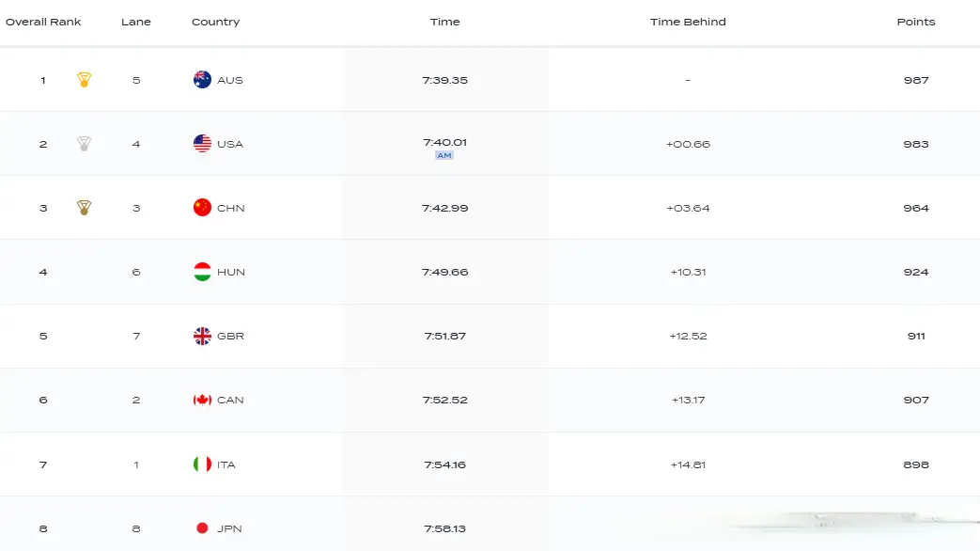Click the Australia flag icon
Image resolution: width=980 pixels, height=551 pixels.
[202, 80]
